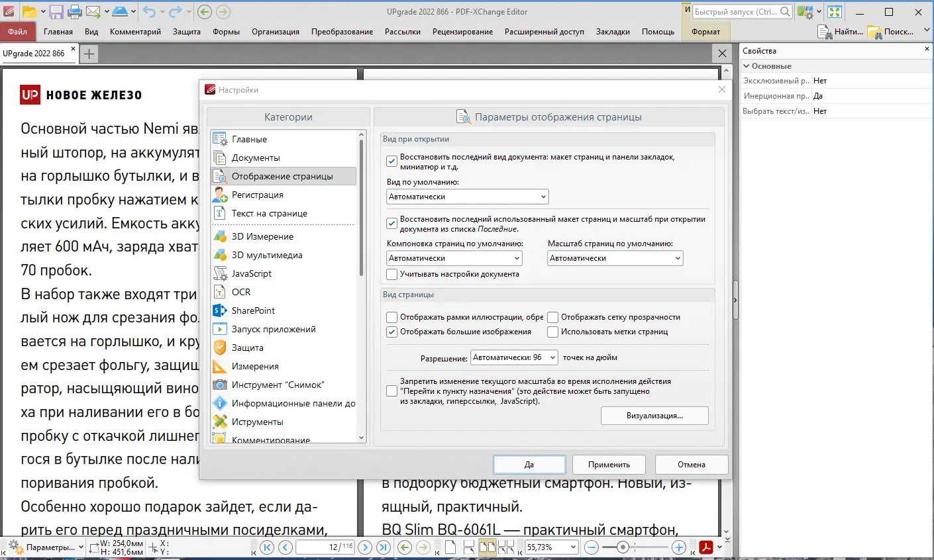The height and width of the screenshot is (560, 934).
Task: Click the UI customization icon in title bar
Action: [805, 11]
